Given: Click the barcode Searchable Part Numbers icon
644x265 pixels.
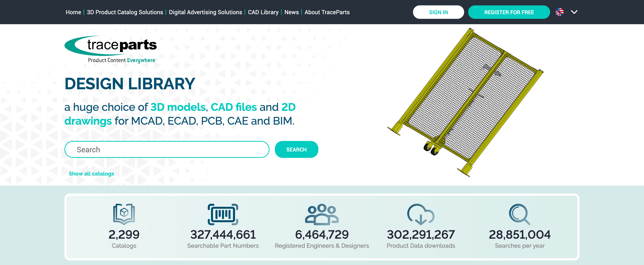Looking at the screenshot, I should coord(223,214).
